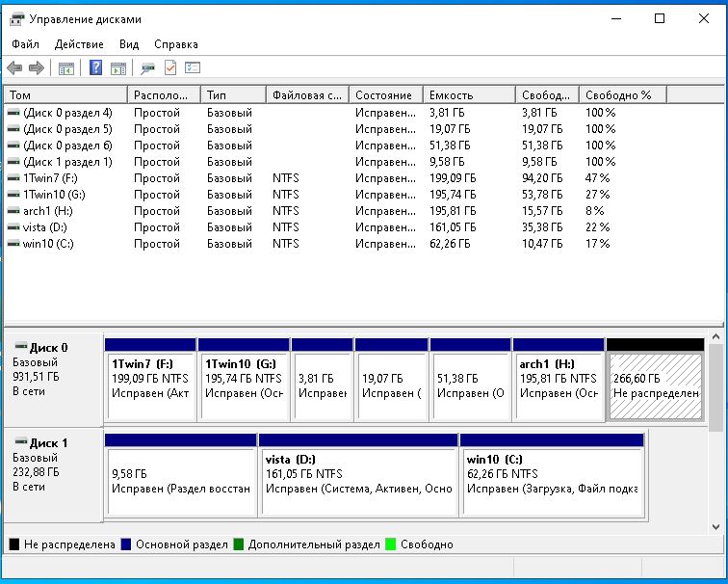The height and width of the screenshot is (584, 728).
Task: Open Help via blue question mark icon
Action: tap(96, 67)
